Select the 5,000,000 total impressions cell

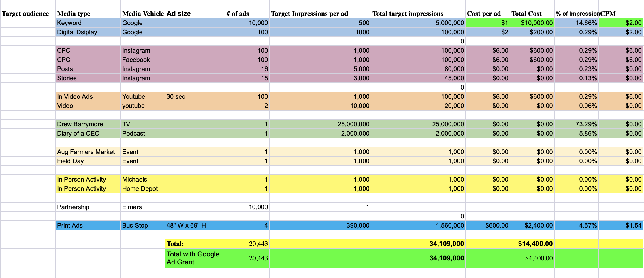[418, 23]
